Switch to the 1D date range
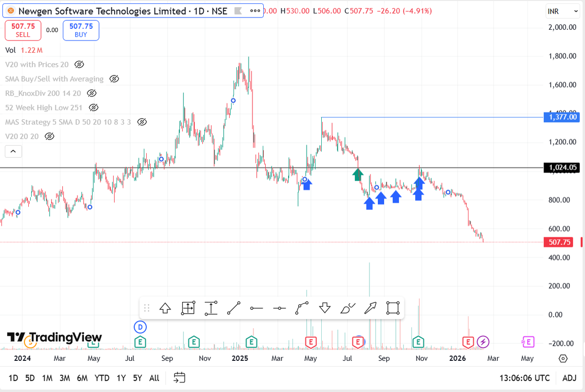 pos(13,378)
